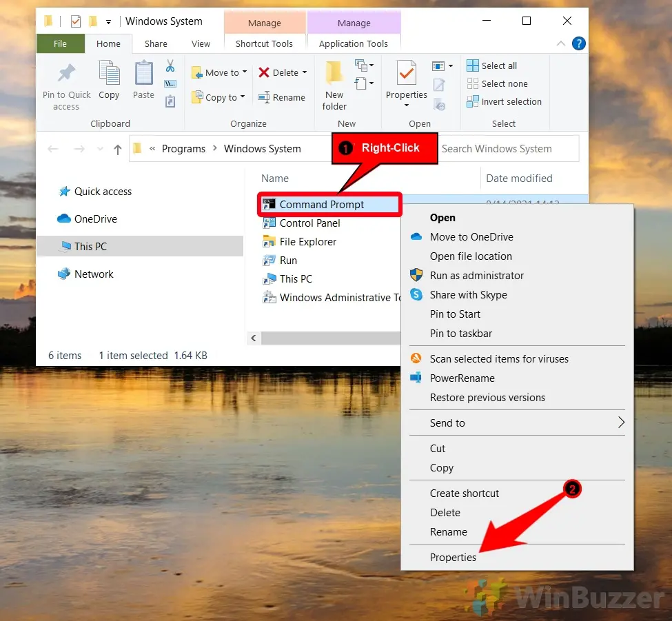Click Programs in the address bar
The width and height of the screenshot is (672, 621).
tap(183, 149)
